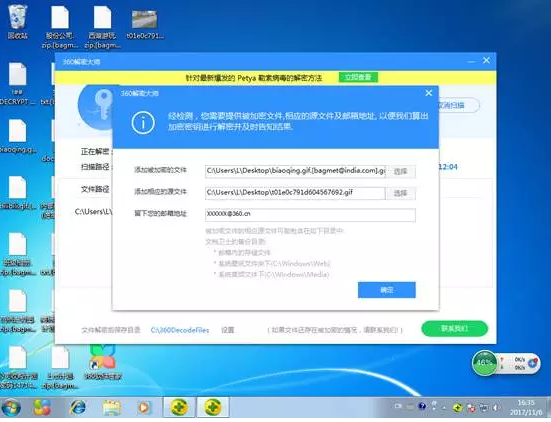This screenshot has height=422, width=551.
Task: Click the colorful 360 icon in taskbar
Action: 43,408
